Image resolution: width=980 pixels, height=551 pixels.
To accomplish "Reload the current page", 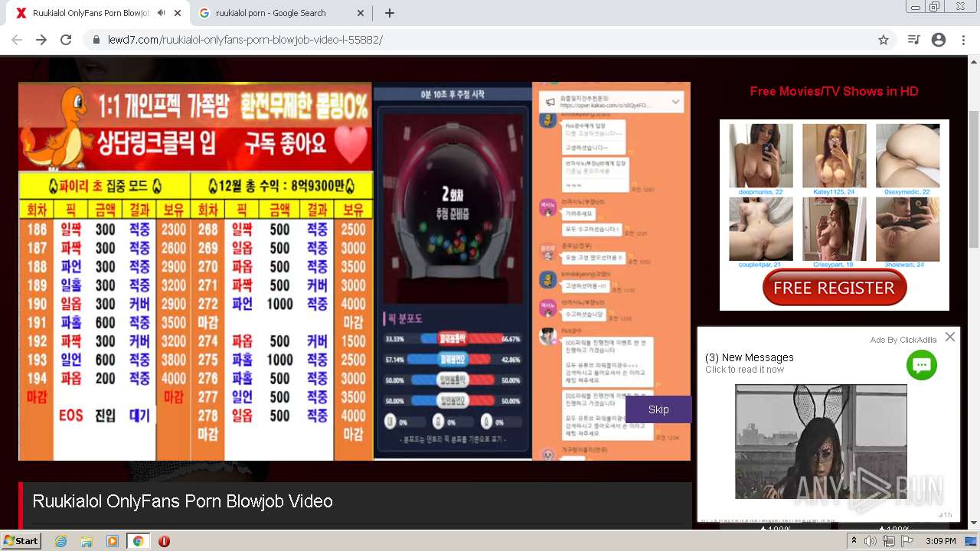I will (66, 40).
